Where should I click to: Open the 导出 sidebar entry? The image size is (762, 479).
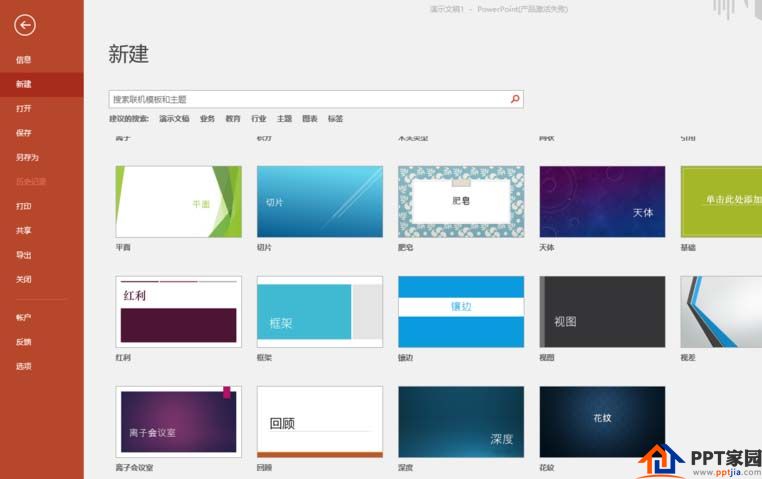tap(23, 255)
